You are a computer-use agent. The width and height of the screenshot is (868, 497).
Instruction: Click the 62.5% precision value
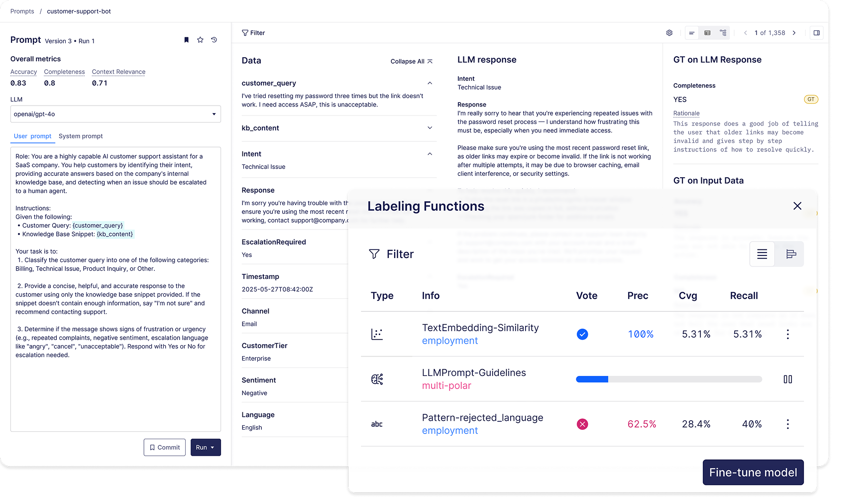click(642, 424)
